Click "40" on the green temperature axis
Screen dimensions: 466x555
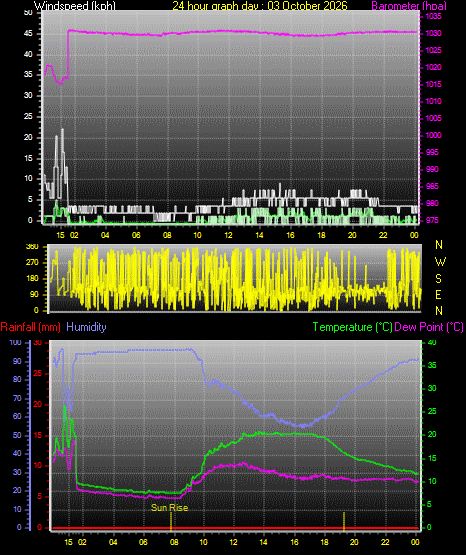pos(432,343)
